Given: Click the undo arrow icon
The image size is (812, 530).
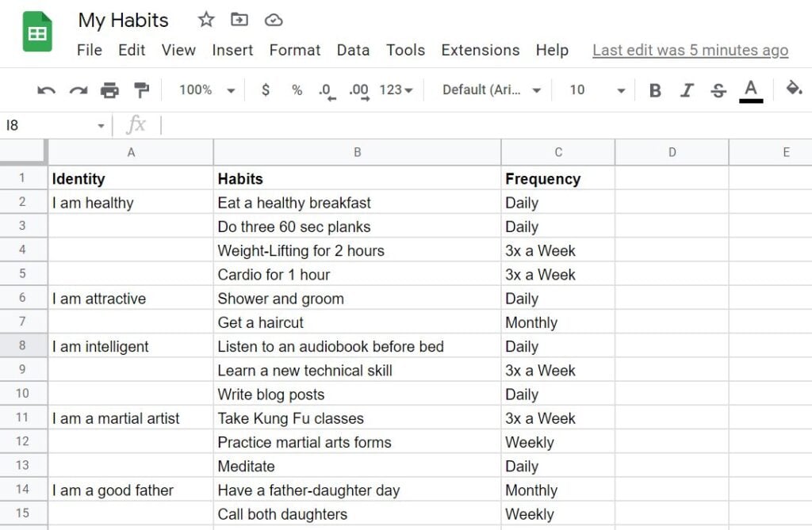Looking at the screenshot, I should (x=46, y=90).
